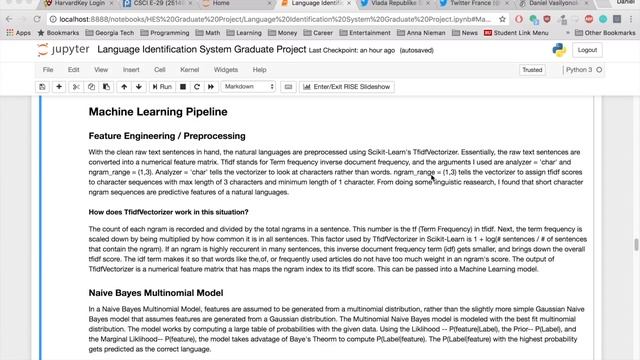Run the selected cell
This screenshot has height=360, width=640.
tap(162, 87)
